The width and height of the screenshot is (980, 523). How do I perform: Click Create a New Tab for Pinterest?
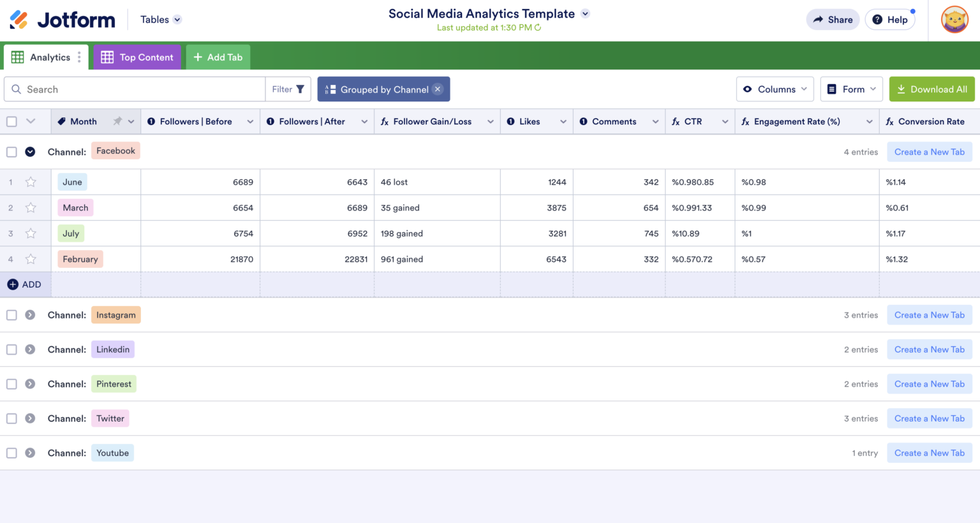[930, 383]
